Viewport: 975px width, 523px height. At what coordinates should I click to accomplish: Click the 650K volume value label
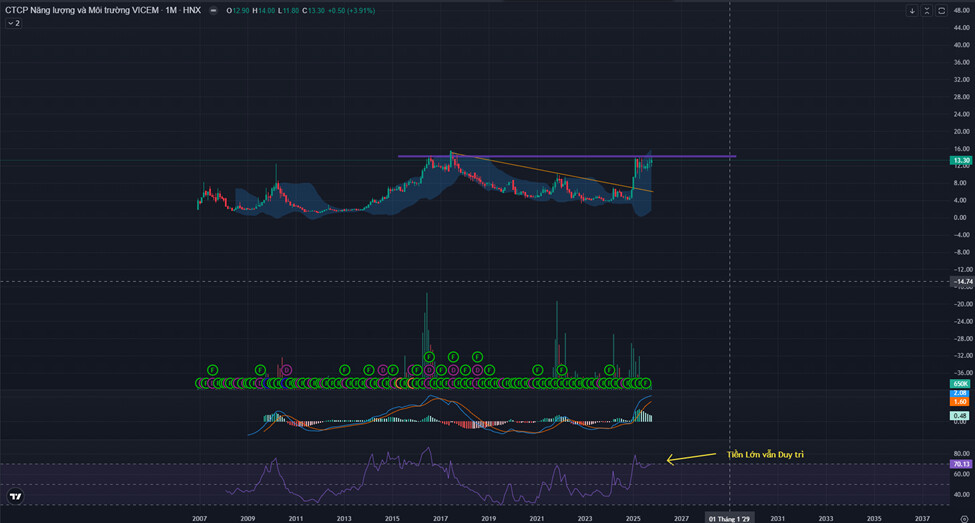pyautogui.click(x=959, y=384)
